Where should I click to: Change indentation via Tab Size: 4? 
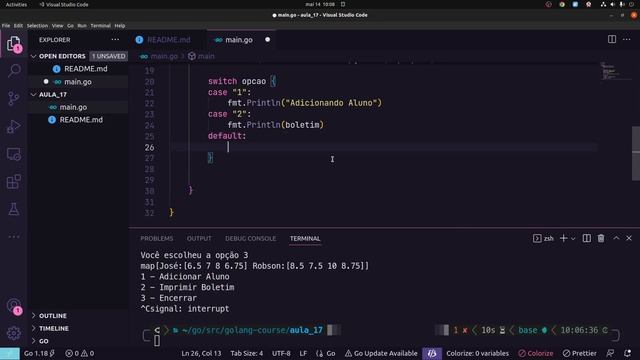247,353
